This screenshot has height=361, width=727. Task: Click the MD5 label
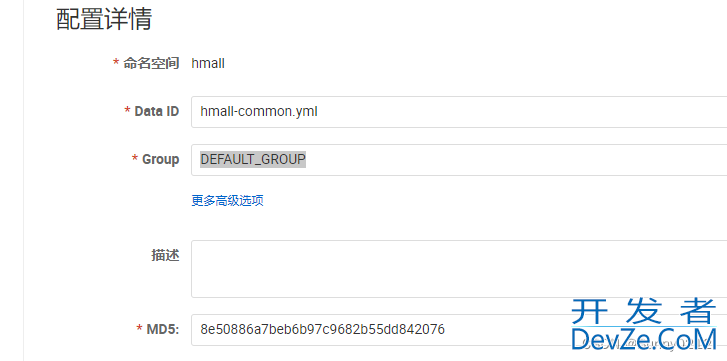163,329
